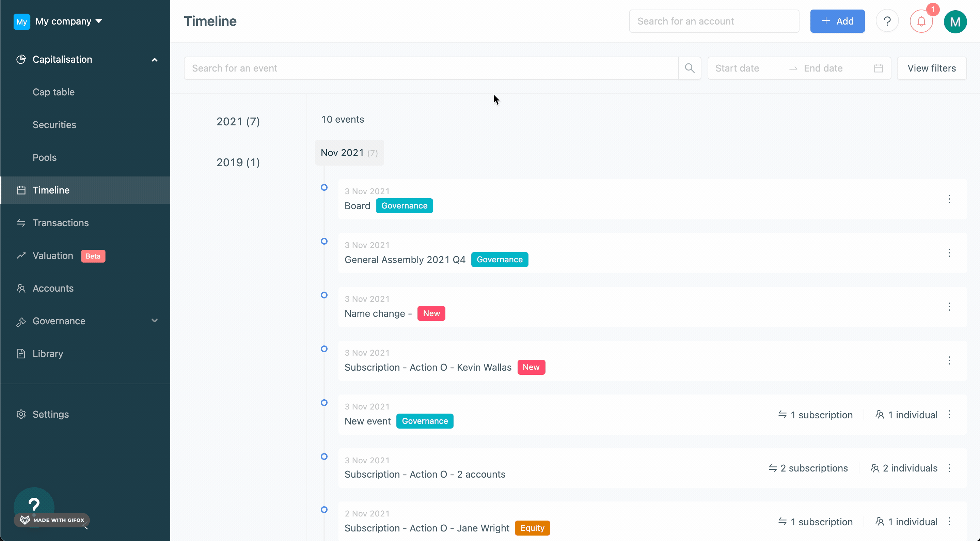Open the date range calendar icon
The height and width of the screenshot is (541, 980).
(x=878, y=68)
